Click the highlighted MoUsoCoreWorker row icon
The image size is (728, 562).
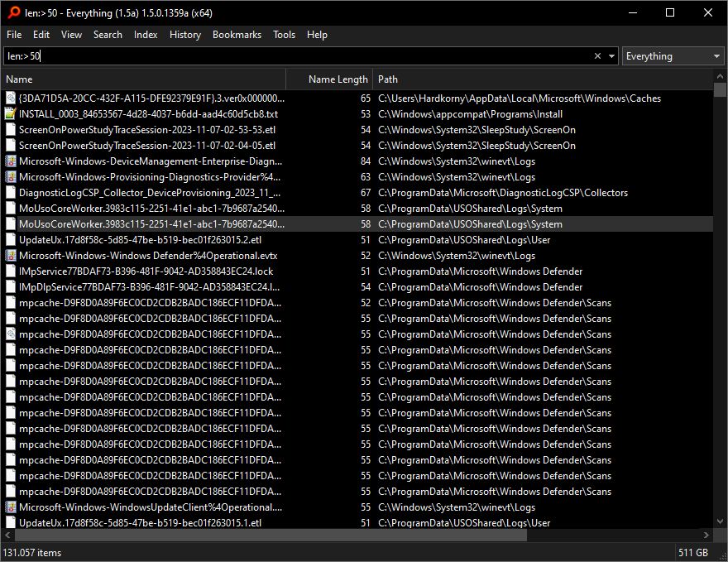pyautogui.click(x=11, y=223)
